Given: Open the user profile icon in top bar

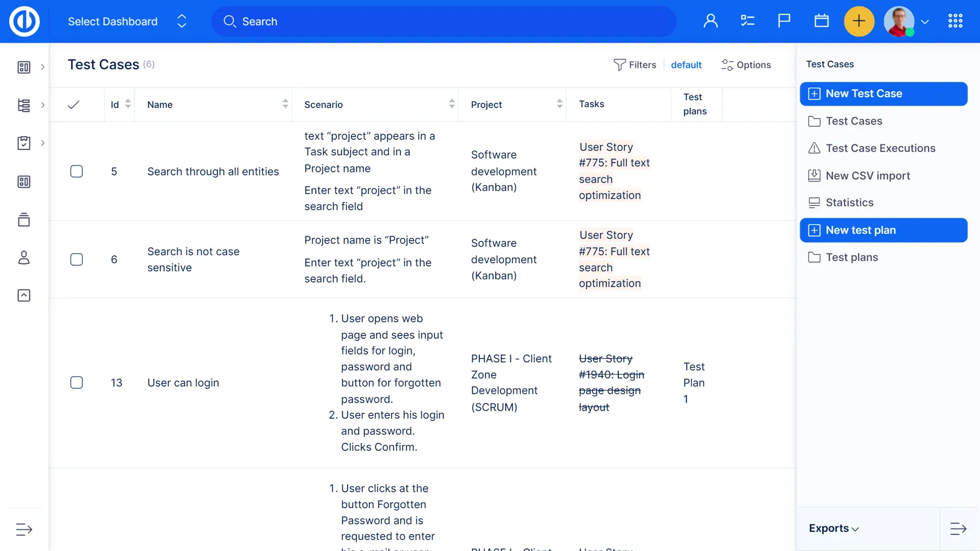Looking at the screenshot, I should click(710, 21).
